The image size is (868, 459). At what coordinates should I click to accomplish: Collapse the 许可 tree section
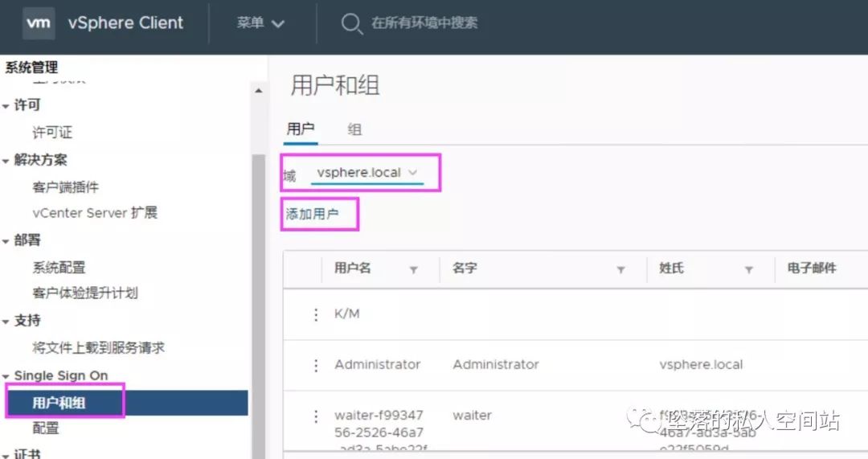(x=6, y=106)
